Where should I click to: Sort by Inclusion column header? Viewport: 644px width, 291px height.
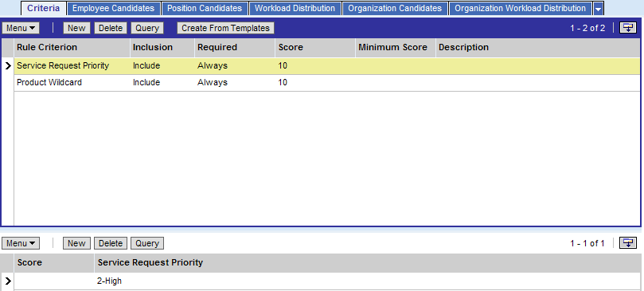(162, 47)
